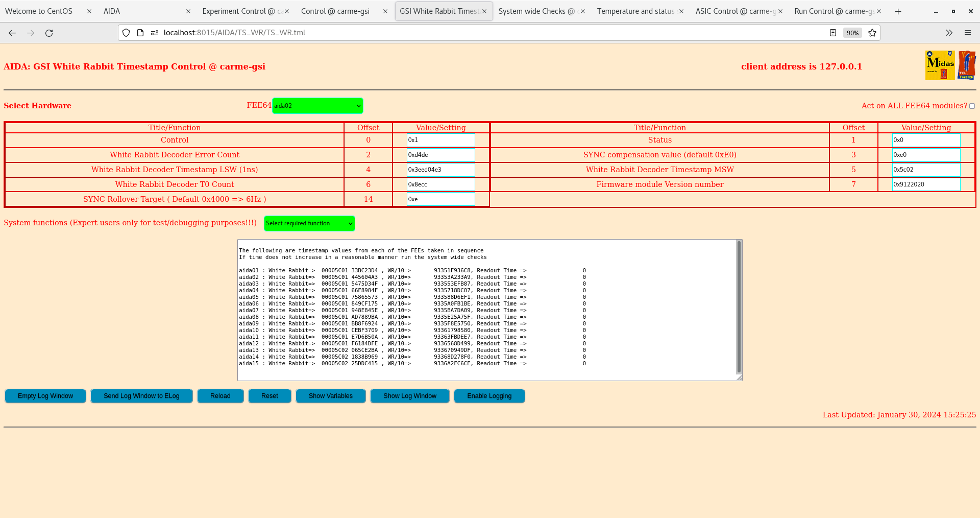Navigate back using the browser back arrow
This screenshot has height=518, width=980.
point(12,33)
